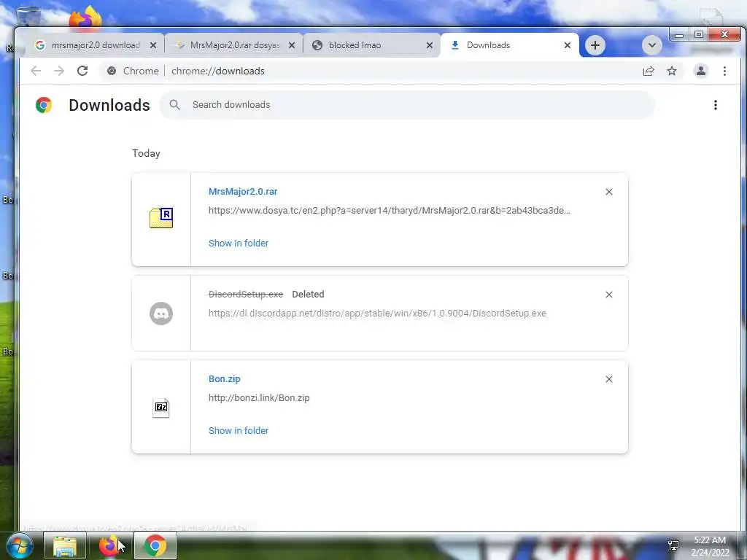Click the struck-through DiscordSetup.exe file name
This screenshot has width=747, height=560.
246,295
